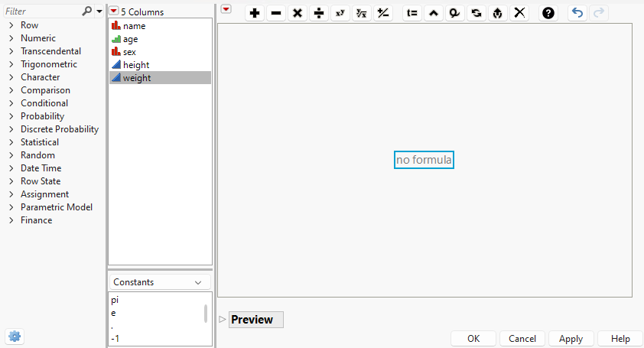Expand the Finance function group
Screen dimensions: 644x348
11,220
